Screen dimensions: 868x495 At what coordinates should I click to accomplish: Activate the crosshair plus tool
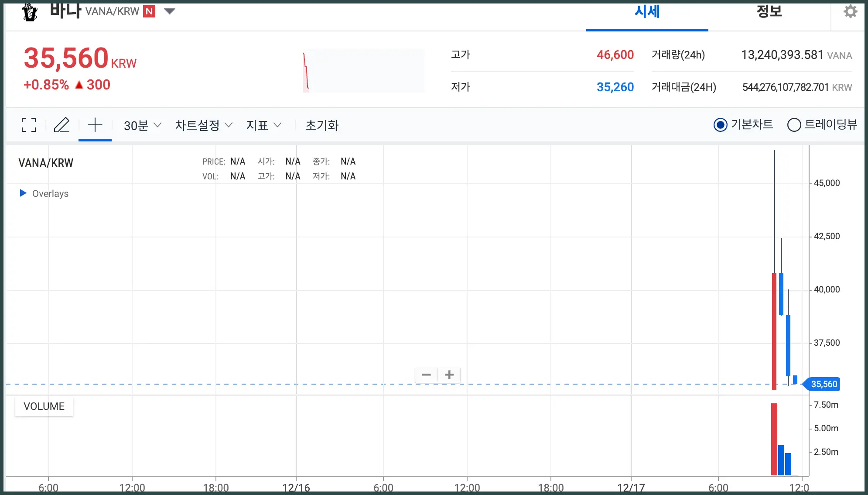click(95, 125)
